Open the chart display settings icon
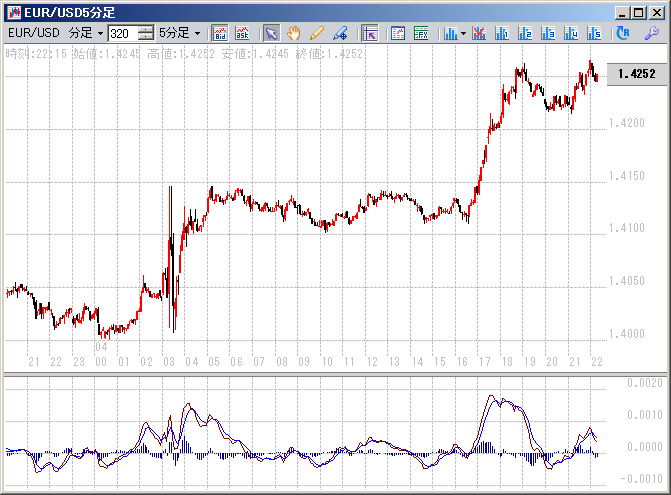The width and height of the screenshot is (671, 495). pyautogui.click(x=398, y=33)
